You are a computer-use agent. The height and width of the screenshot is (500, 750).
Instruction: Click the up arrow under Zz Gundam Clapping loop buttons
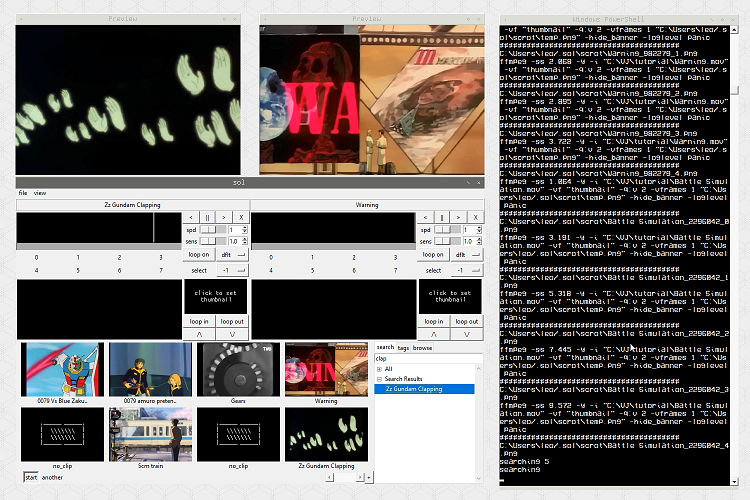tap(199, 334)
